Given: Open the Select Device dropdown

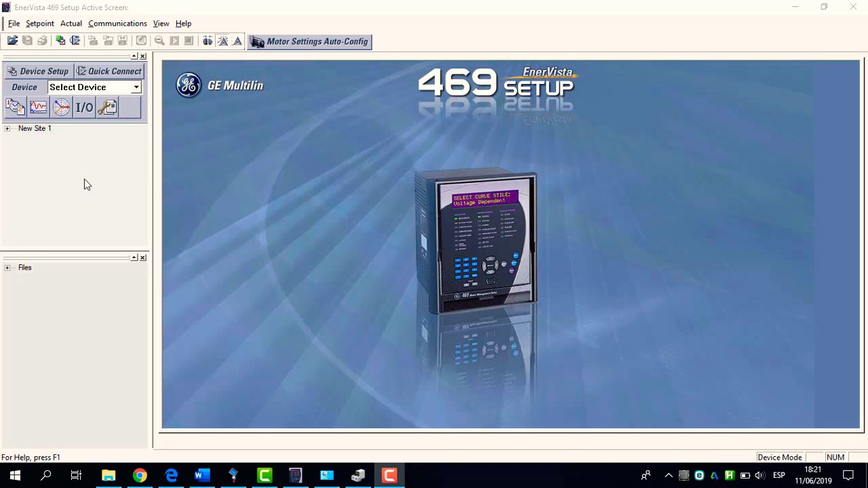Looking at the screenshot, I should pyautogui.click(x=136, y=87).
